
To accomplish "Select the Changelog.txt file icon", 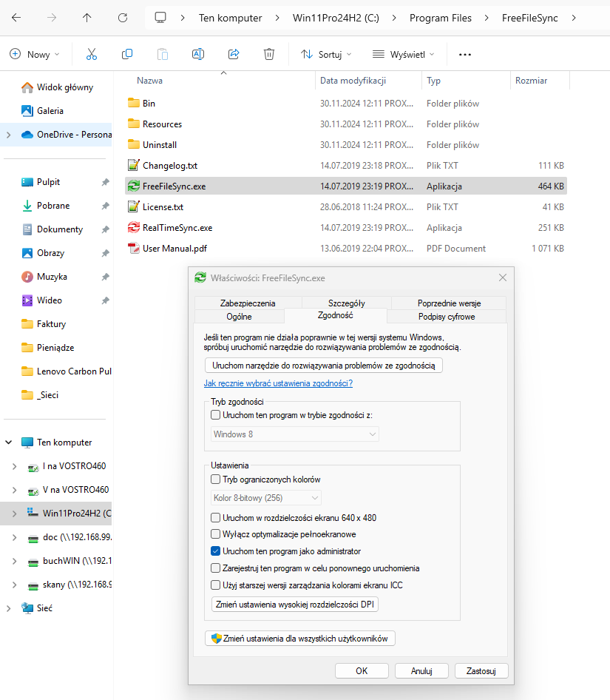I will coord(133,166).
